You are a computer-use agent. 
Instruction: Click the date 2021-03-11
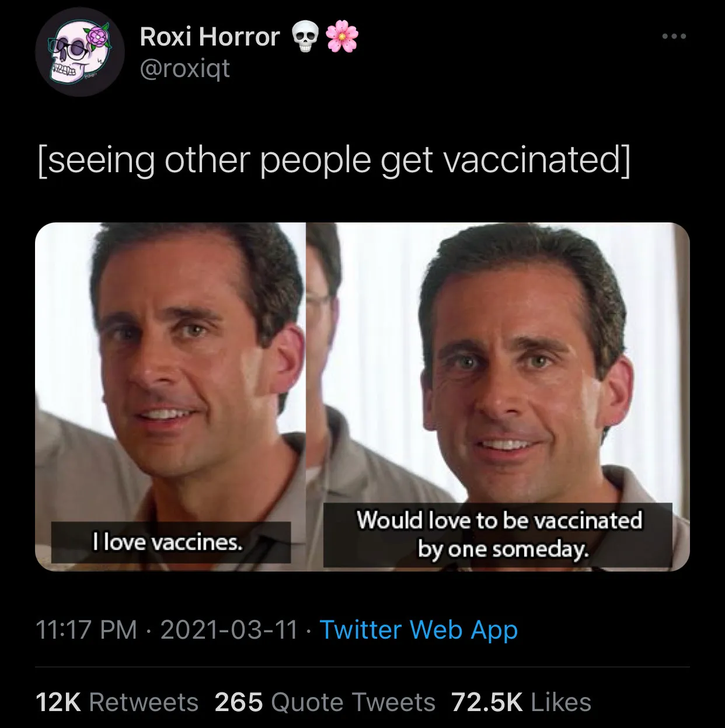click(228, 631)
